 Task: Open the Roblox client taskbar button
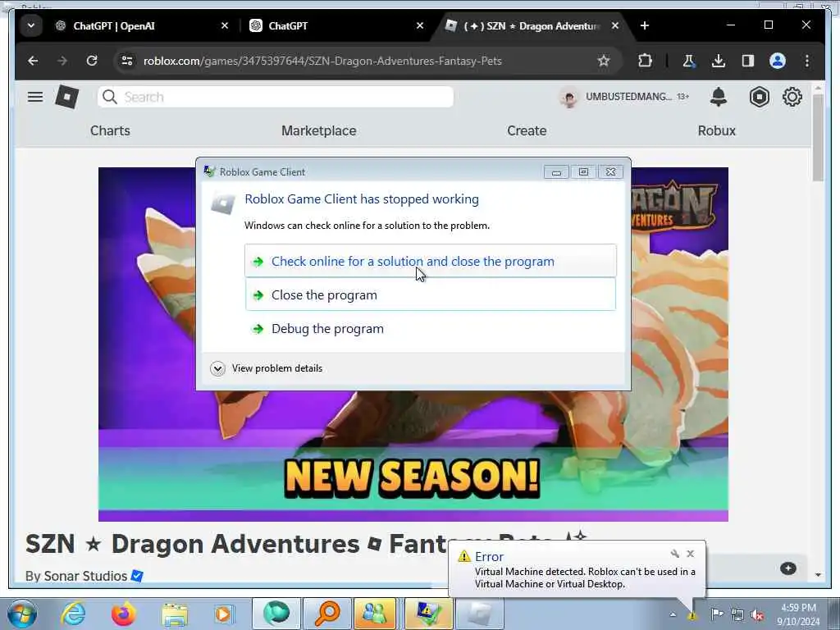click(x=479, y=614)
